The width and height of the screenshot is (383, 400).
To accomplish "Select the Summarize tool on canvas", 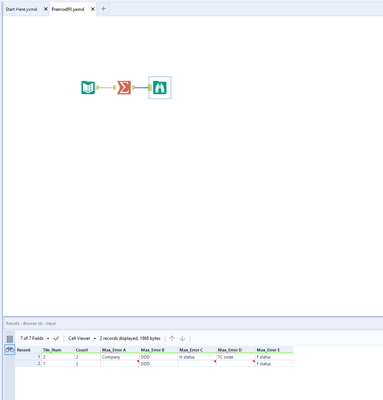I will pos(124,88).
